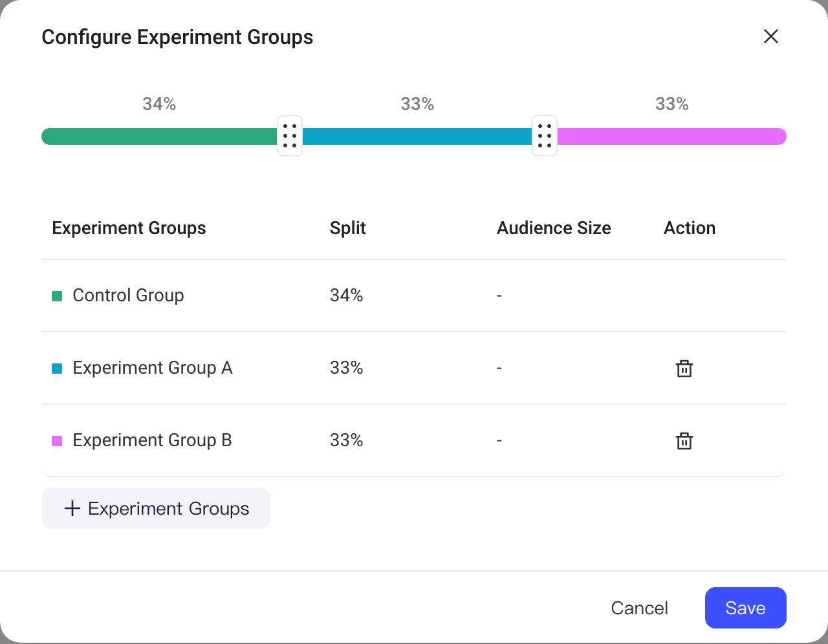The image size is (828, 644).
Task: Close the Configure Experiment Groups dialog
Action: pyautogui.click(x=771, y=36)
